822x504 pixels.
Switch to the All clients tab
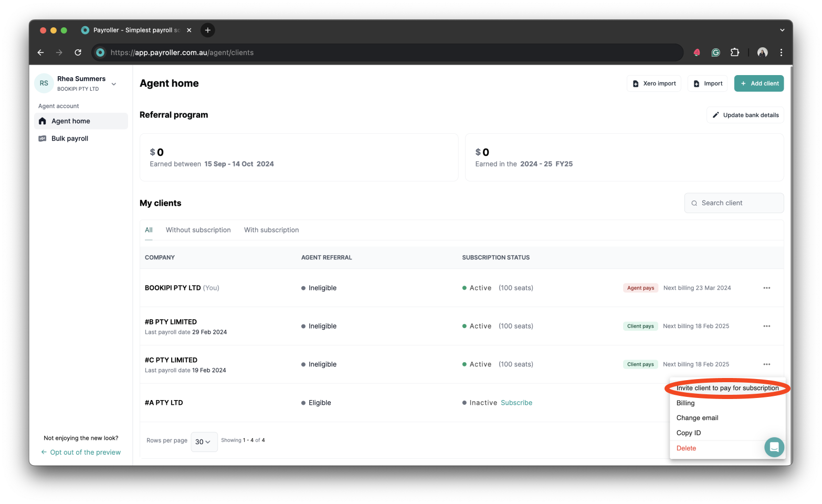(149, 230)
